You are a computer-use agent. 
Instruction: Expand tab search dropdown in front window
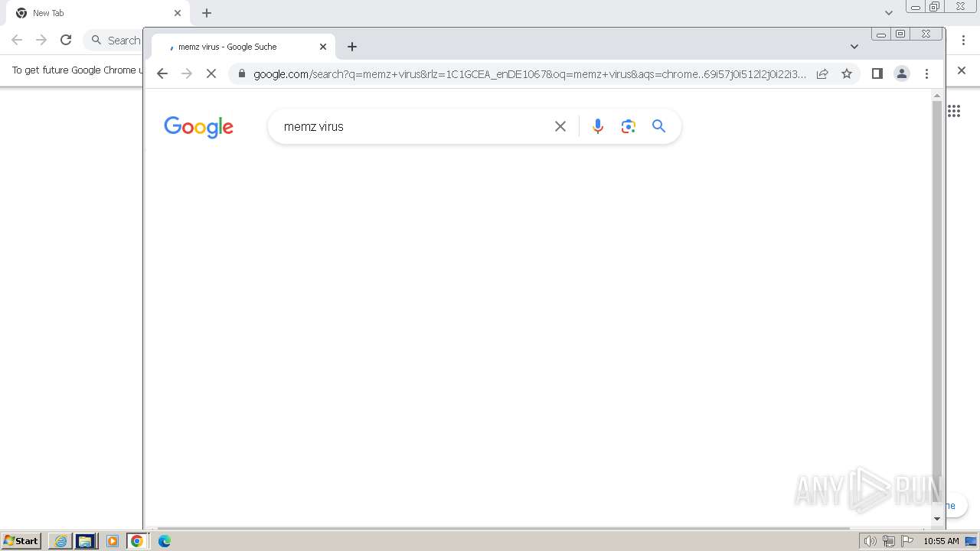coord(854,47)
